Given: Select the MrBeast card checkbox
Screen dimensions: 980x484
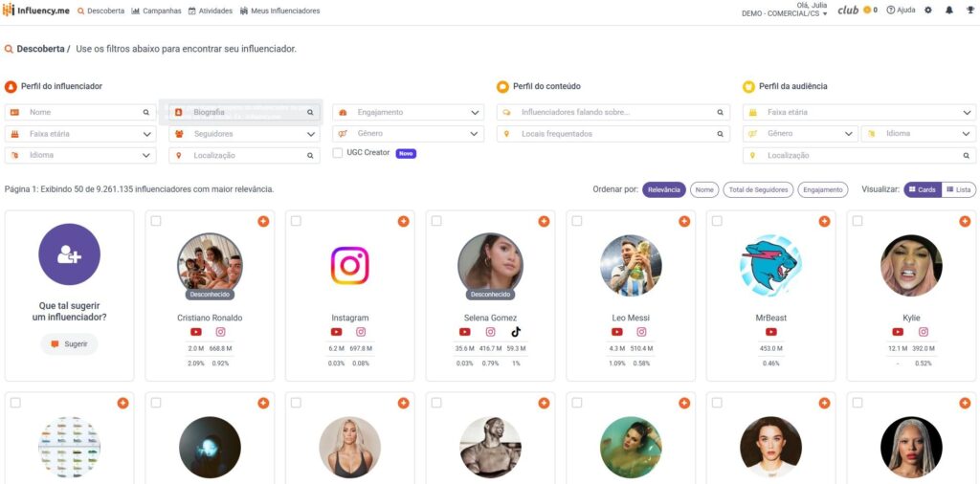Looking at the screenshot, I should (x=717, y=220).
